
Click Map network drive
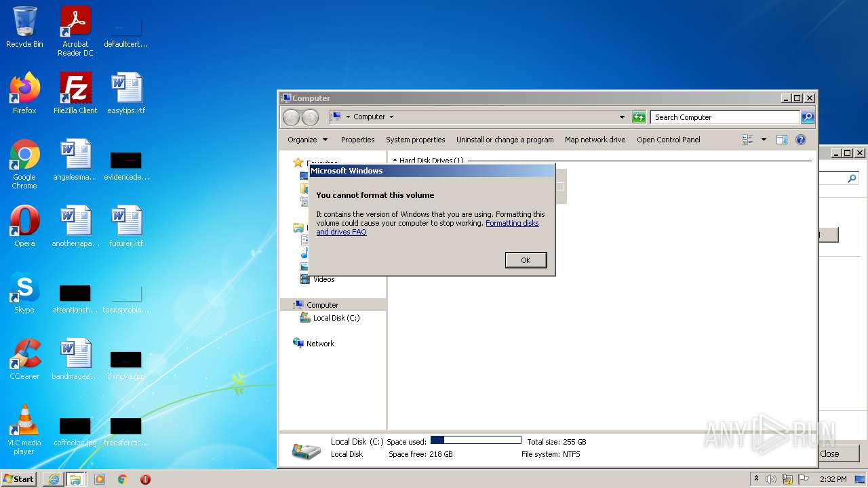coord(595,140)
